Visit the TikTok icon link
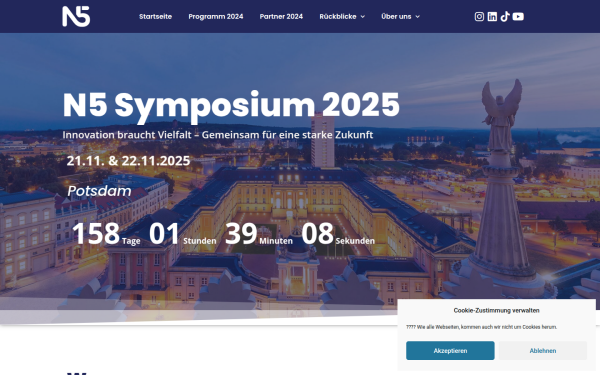This screenshot has width=600, height=375. [x=505, y=16]
